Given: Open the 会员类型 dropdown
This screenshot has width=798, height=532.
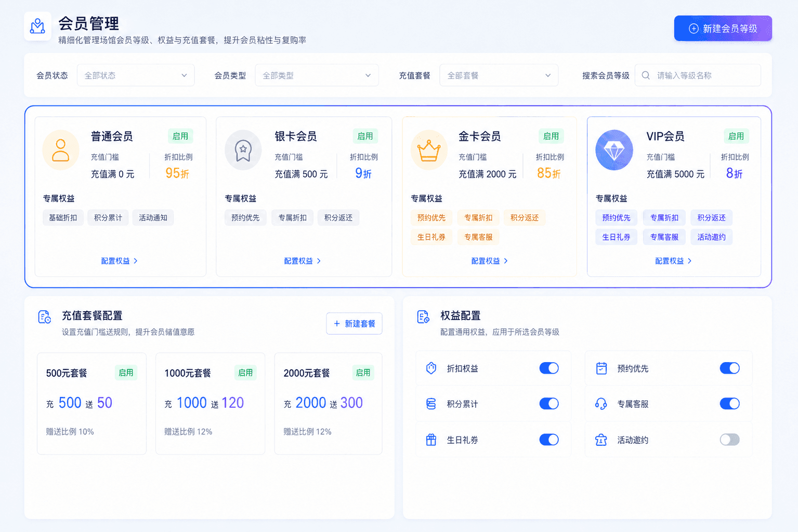Looking at the screenshot, I should (317, 75).
